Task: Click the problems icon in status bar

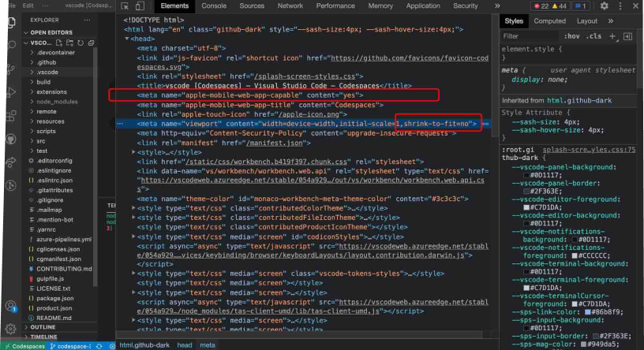Action: click(x=112, y=346)
